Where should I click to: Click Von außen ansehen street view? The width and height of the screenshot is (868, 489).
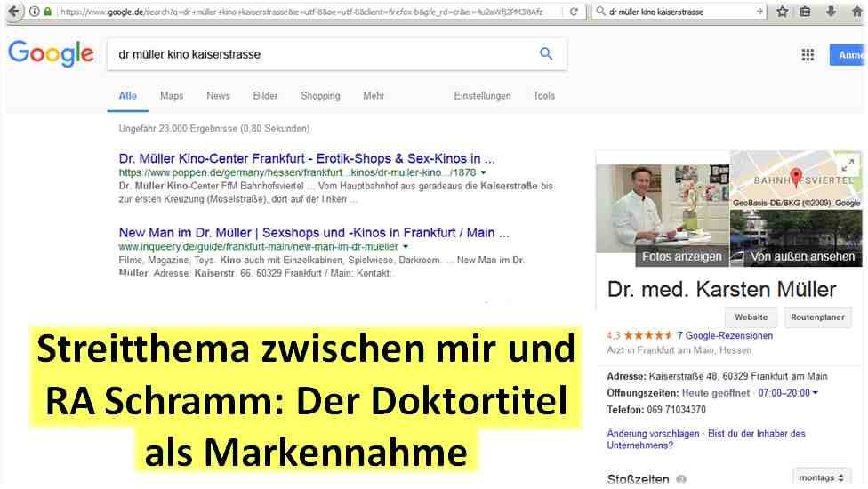[x=802, y=256]
